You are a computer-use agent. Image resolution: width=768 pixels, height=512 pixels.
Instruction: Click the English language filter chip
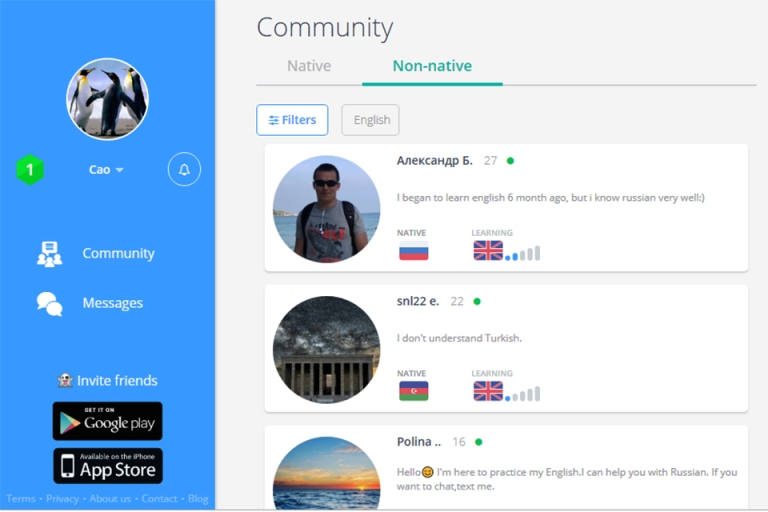click(370, 120)
